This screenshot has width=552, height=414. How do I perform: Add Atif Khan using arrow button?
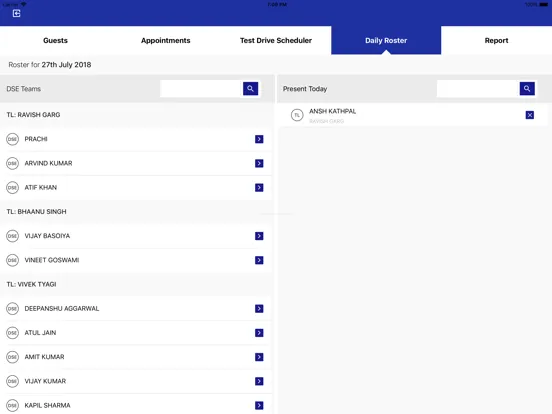[x=259, y=188]
